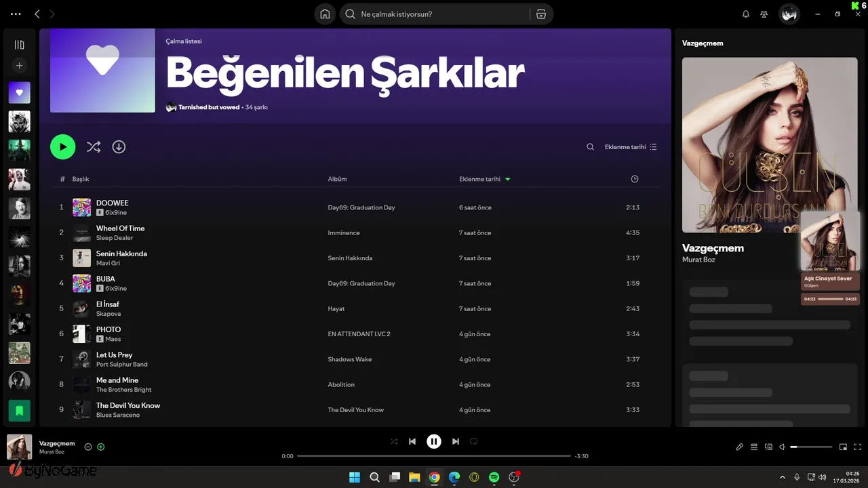Click the plus to create a playlist
Viewport: 868px width, 488px height.
[19, 66]
